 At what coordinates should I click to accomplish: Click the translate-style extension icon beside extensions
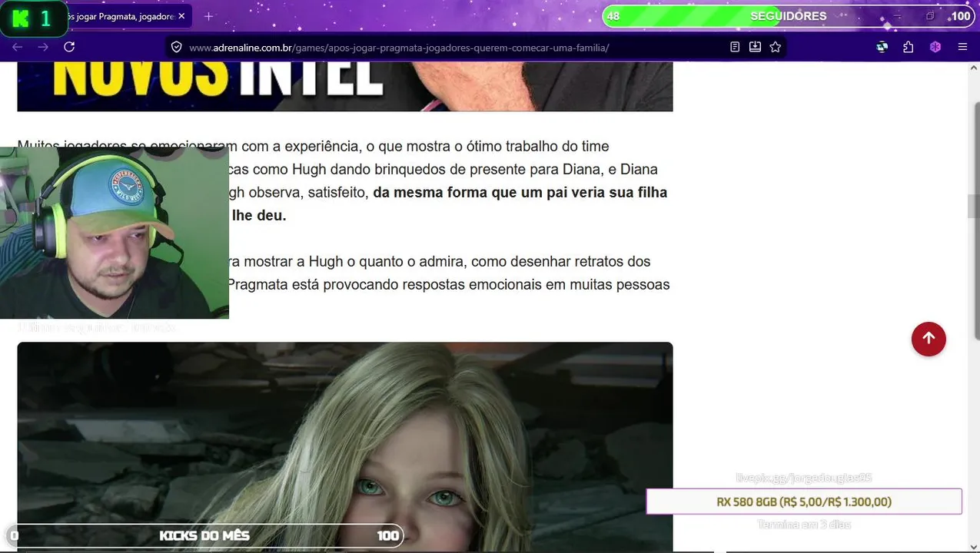tap(882, 47)
